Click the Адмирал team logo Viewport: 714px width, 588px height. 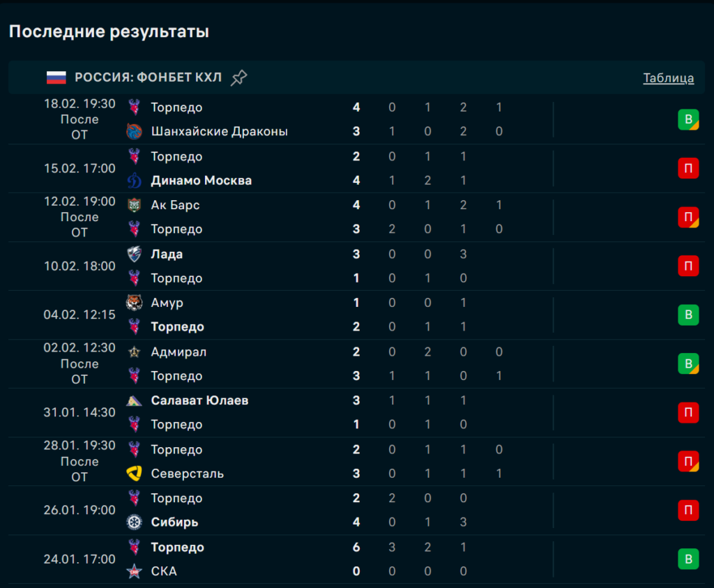[135, 352]
